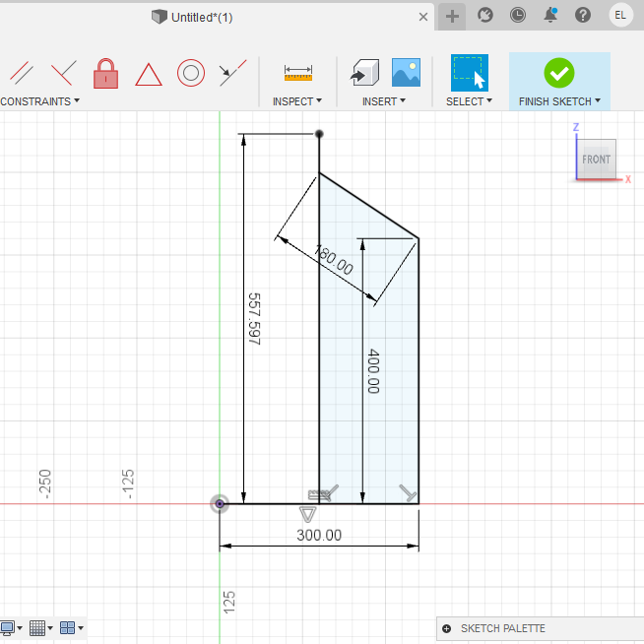Viewport: 644px width, 644px height.
Task: Open the CONSTRAINTS dropdown menu
Action: [39, 101]
